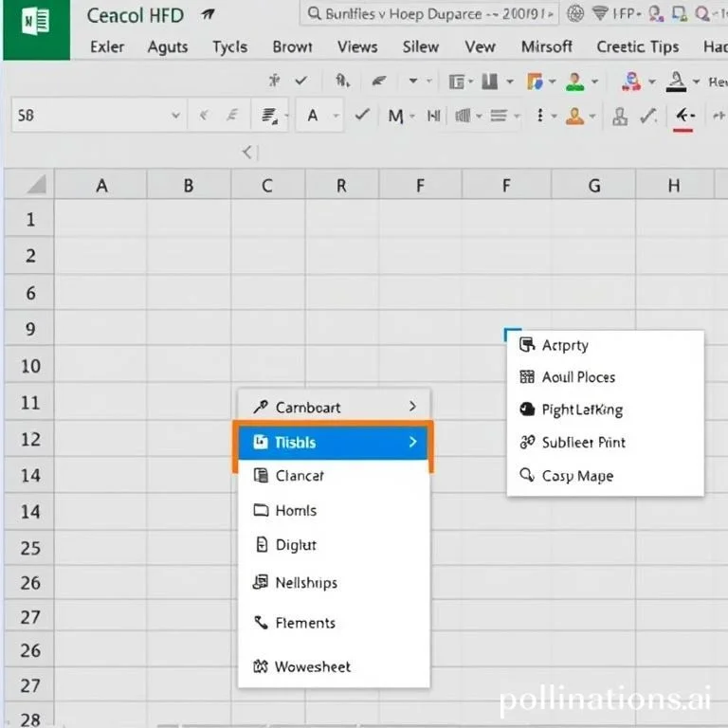This screenshot has height=728, width=728.
Task: Click the globe icon in title bar
Action: coord(573,14)
